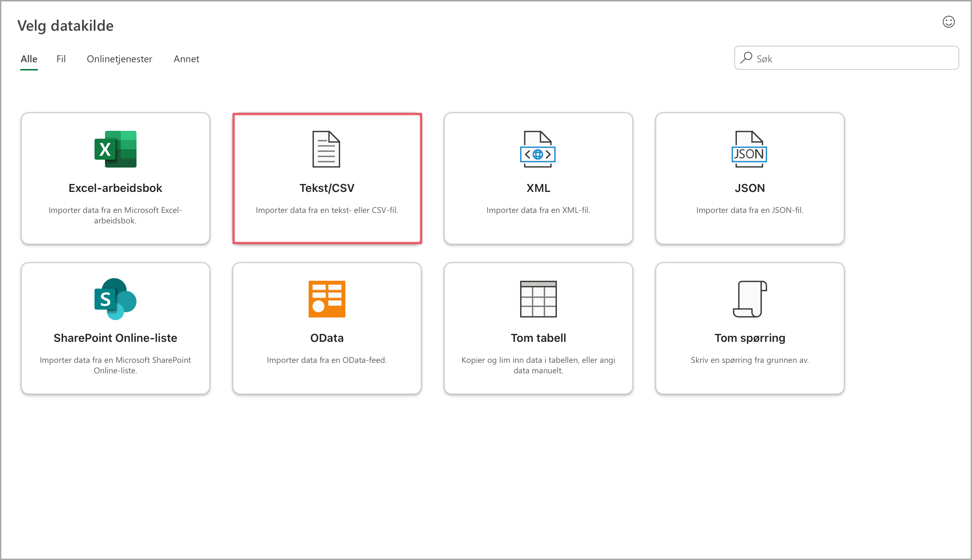Open the smiley feedback icon
Image resolution: width=972 pixels, height=560 pixels.
click(948, 22)
